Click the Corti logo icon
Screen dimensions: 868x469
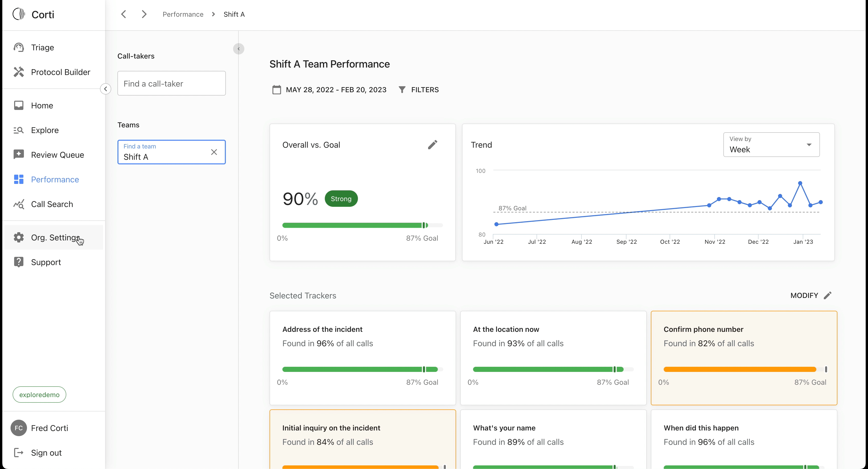point(19,14)
